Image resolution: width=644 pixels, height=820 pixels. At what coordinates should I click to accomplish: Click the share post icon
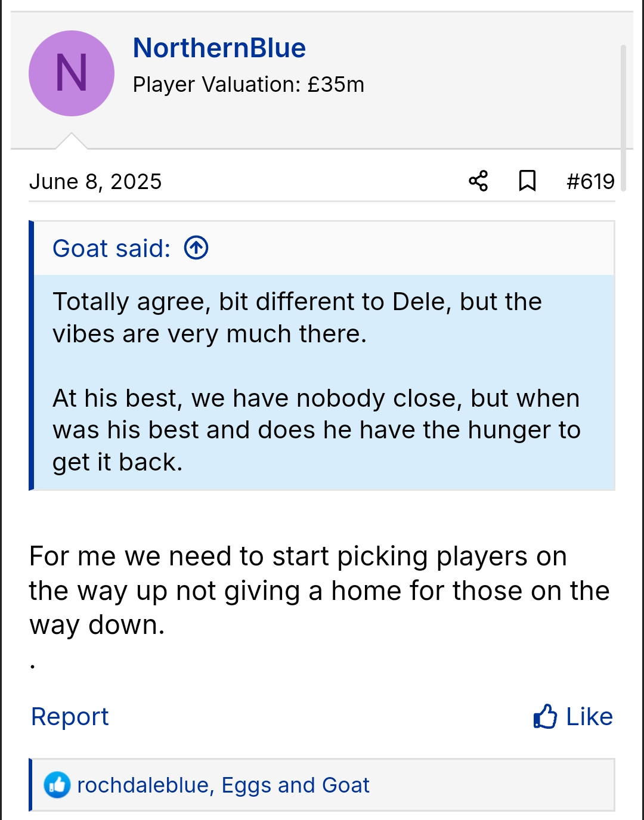(x=478, y=181)
